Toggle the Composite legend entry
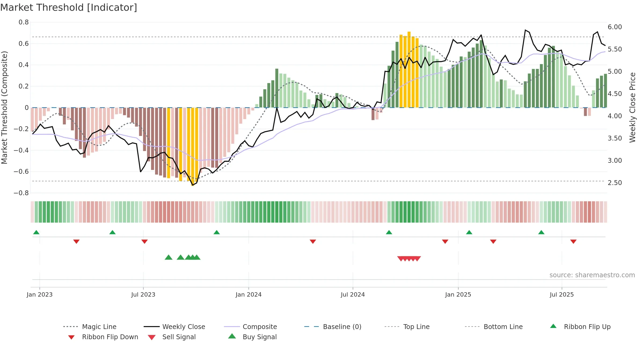This screenshot has height=362, width=644. pos(250,327)
